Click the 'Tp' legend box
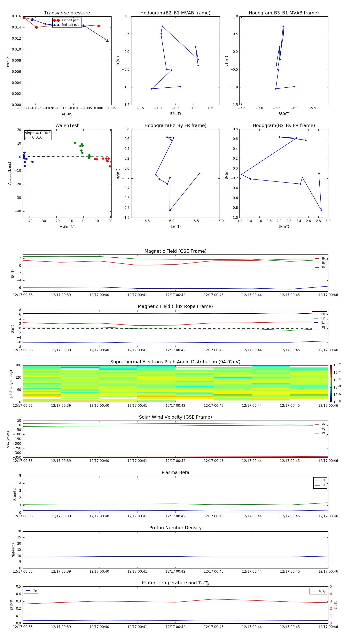The image size is (351, 644). (x=31, y=591)
